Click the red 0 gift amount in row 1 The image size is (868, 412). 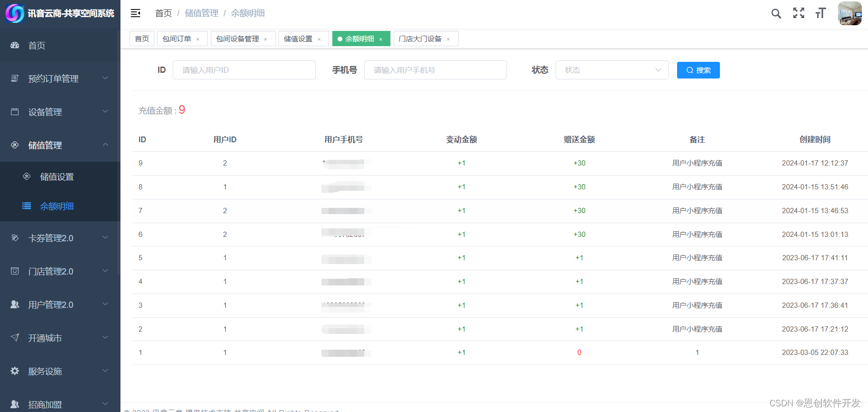[x=579, y=353]
